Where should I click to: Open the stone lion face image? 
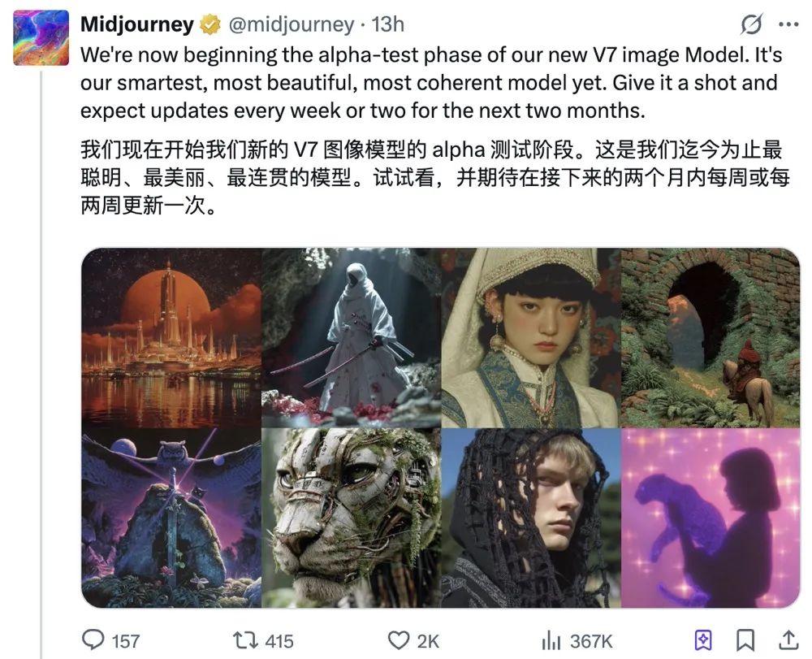pyautogui.click(x=351, y=518)
